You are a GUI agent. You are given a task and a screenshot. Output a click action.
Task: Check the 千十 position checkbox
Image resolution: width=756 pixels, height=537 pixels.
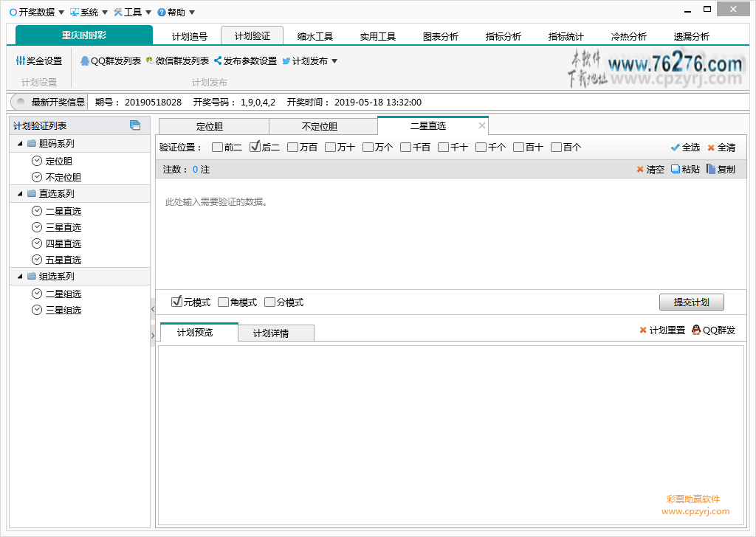443,148
